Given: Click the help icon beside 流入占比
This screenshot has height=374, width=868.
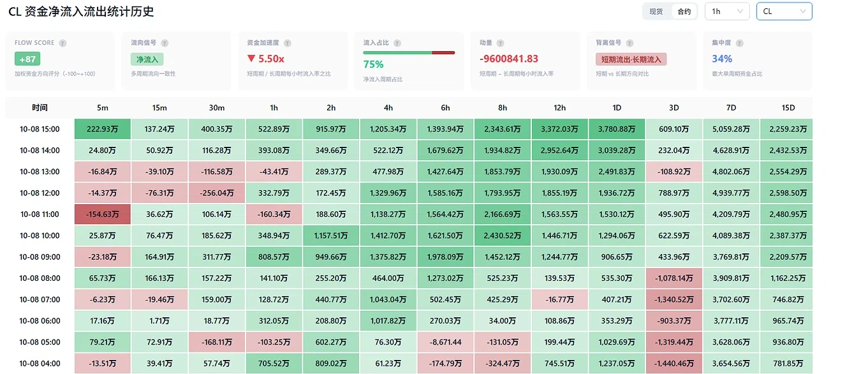Looking at the screenshot, I should pos(397,43).
